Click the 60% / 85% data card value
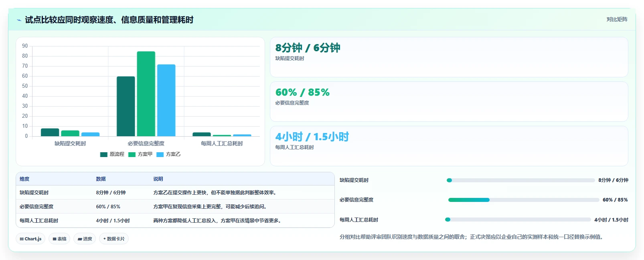This screenshot has width=644, height=260. (302, 92)
